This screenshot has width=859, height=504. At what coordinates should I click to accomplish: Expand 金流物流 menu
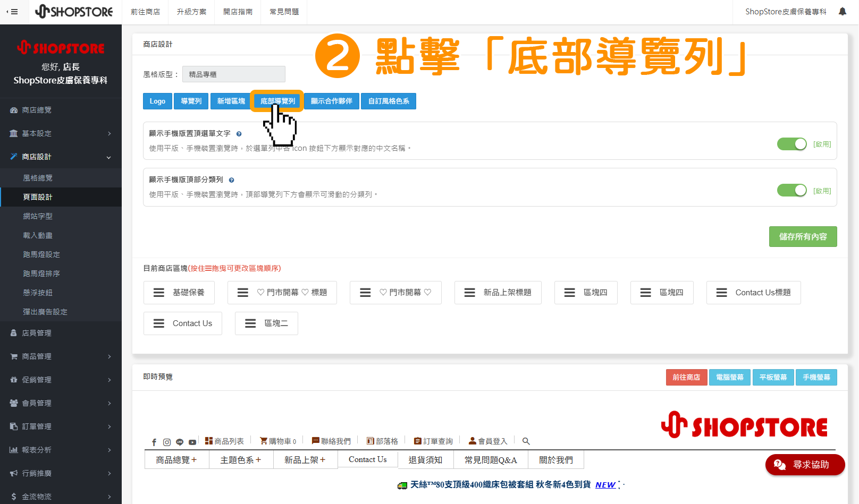click(x=61, y=497)
